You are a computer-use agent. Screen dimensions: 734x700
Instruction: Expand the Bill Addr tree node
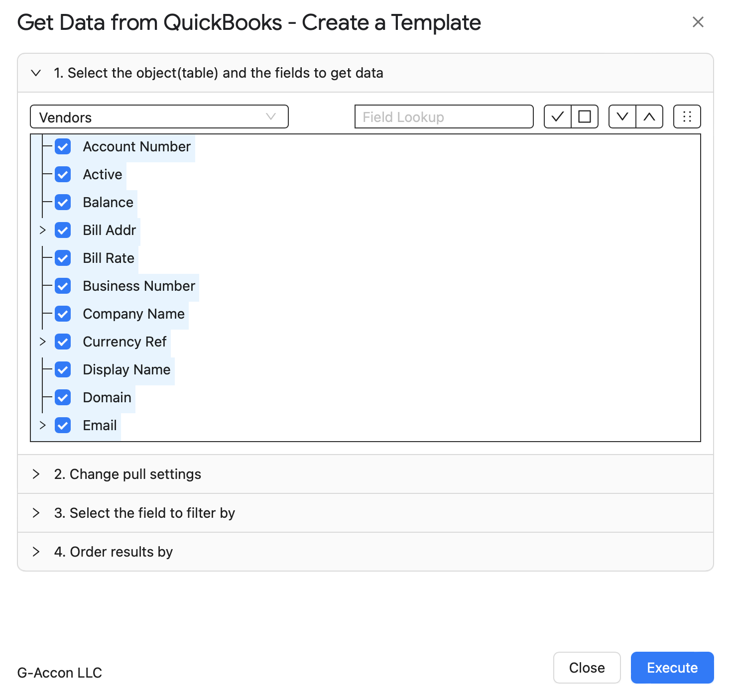(x=43, y=230)
